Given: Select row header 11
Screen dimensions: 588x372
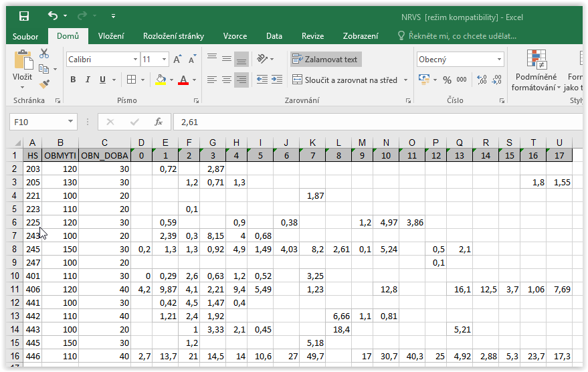Looking at the screenshot, I should [x=15, y=289].
